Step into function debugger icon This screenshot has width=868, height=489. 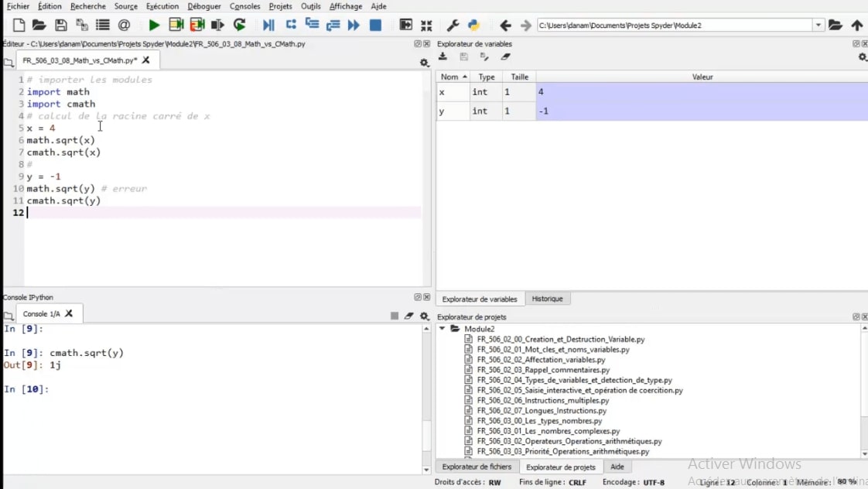(x=313, y=24)
